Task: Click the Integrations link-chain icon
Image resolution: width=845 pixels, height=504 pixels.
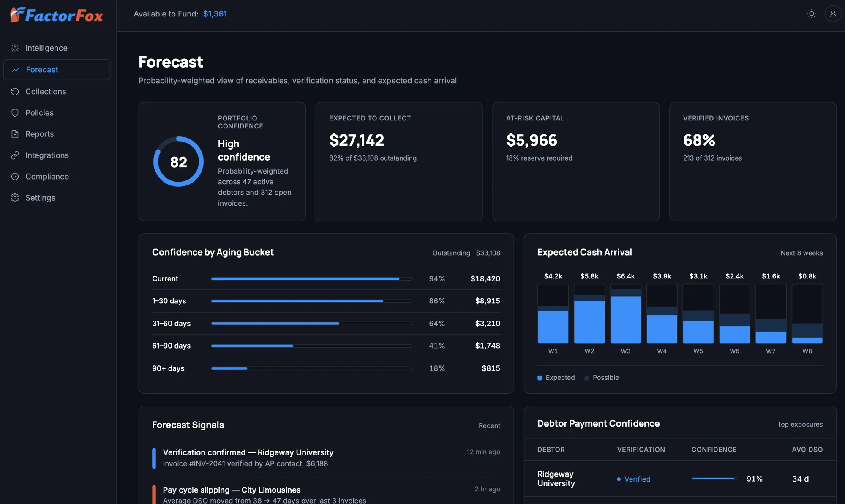Action: coord(15,155)
